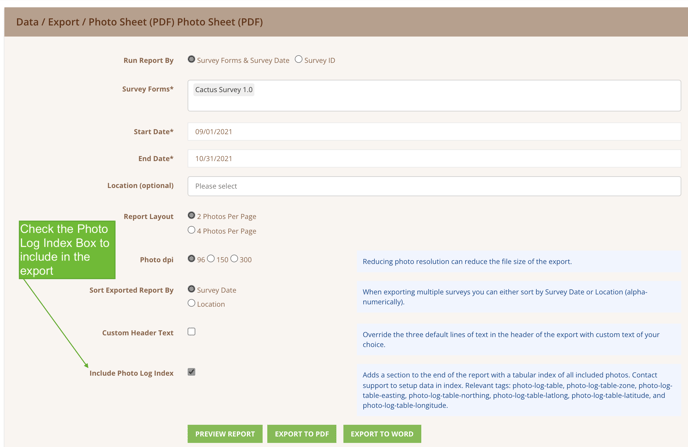Click the End Date* label

[x=156, y=159]
